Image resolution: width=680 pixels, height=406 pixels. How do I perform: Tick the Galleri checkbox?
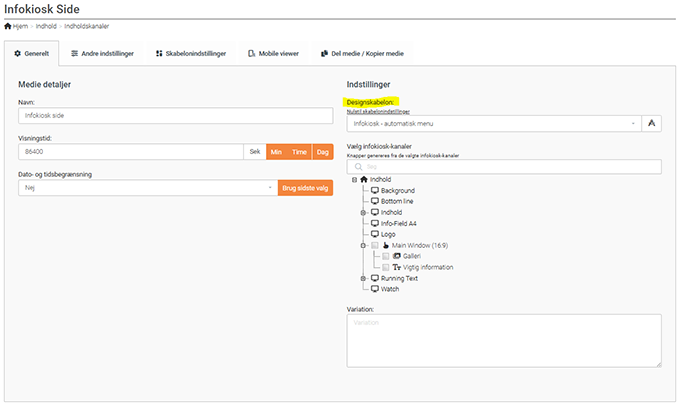tap(386, 256)
